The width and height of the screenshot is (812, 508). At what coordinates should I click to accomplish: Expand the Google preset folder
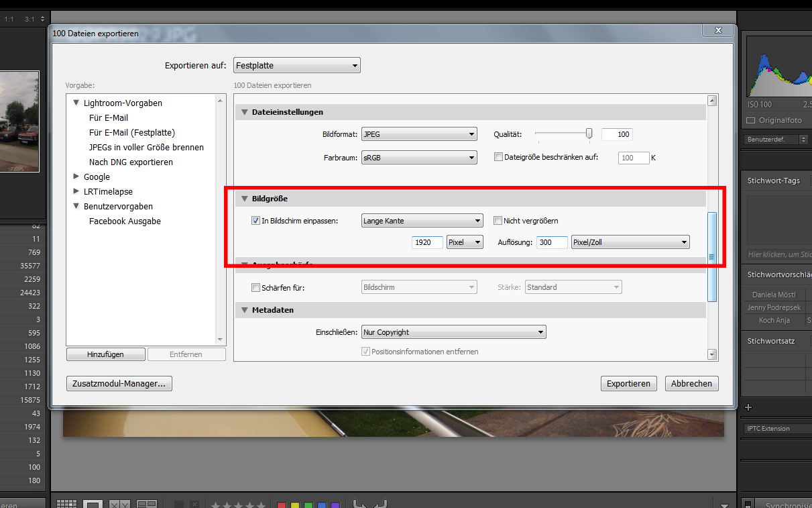(x=76, y=176)
